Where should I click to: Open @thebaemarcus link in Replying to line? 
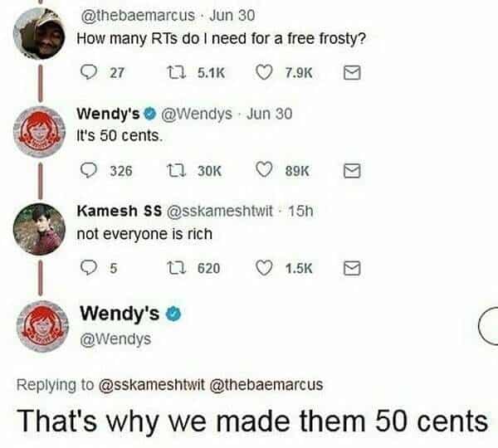click(266, 384)
